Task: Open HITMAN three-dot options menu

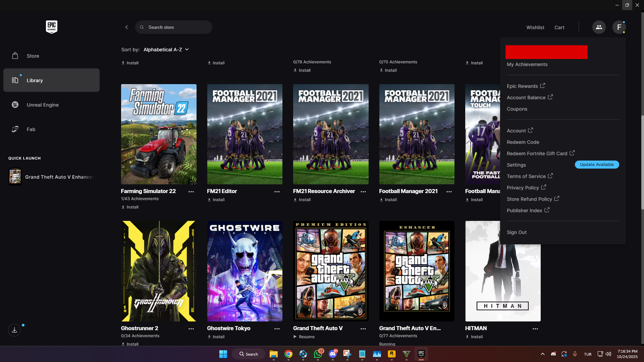Action: (535, 328)
